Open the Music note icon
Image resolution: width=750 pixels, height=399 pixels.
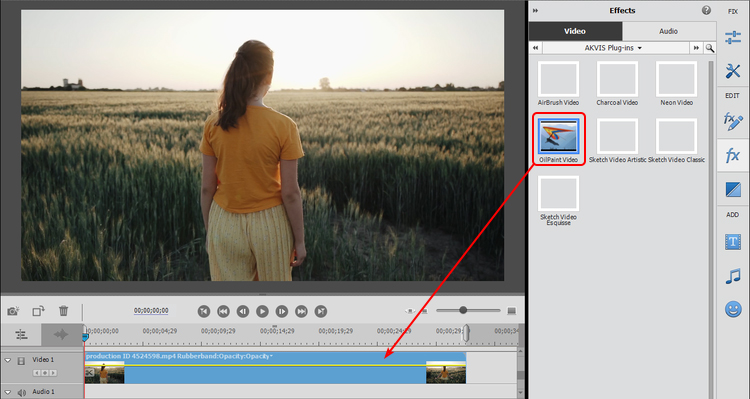point(732,276)
